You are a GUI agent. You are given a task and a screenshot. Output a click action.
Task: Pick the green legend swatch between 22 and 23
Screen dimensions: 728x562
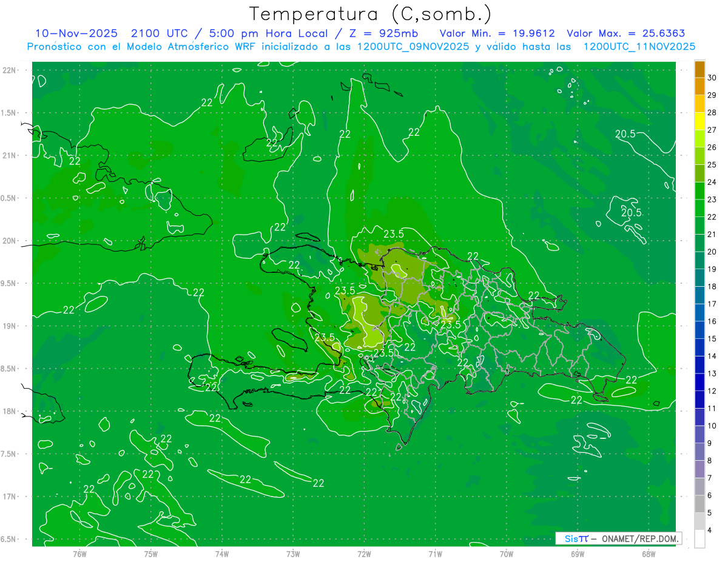point(699,209)
